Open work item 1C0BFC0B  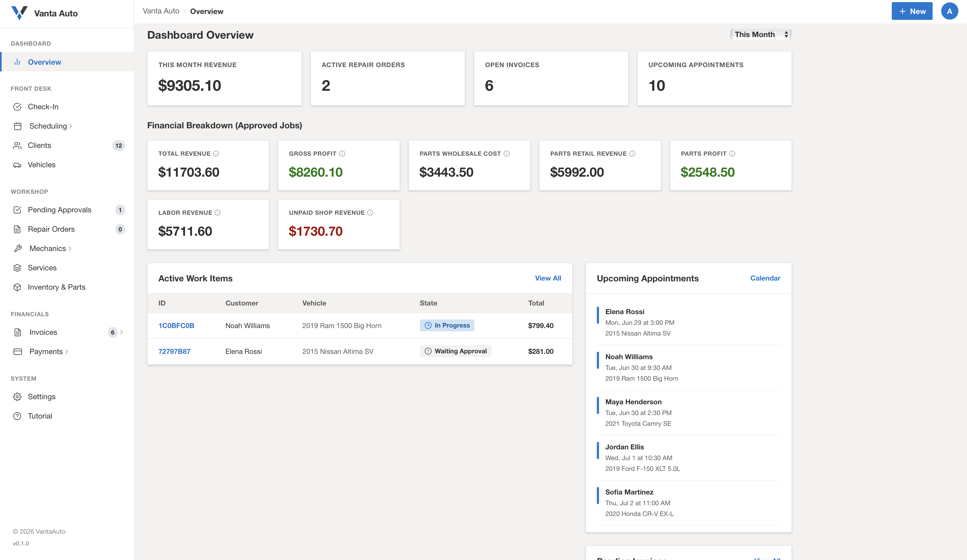(176, 326)
